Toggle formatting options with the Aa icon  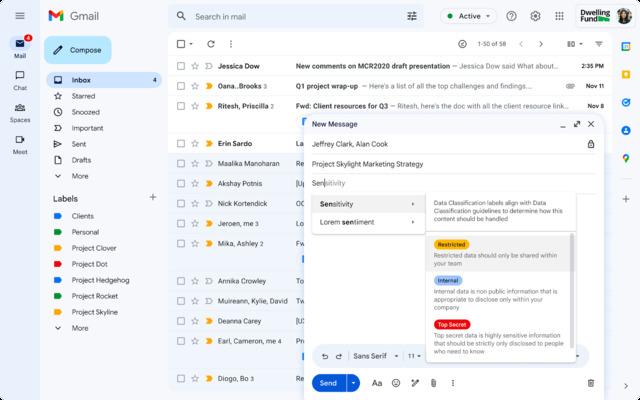click(x=377, y=383)
